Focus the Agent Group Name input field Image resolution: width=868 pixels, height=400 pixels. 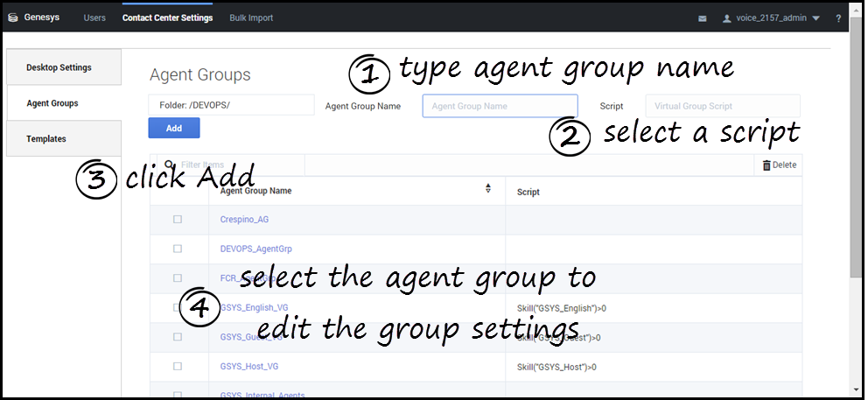(500, 106)
